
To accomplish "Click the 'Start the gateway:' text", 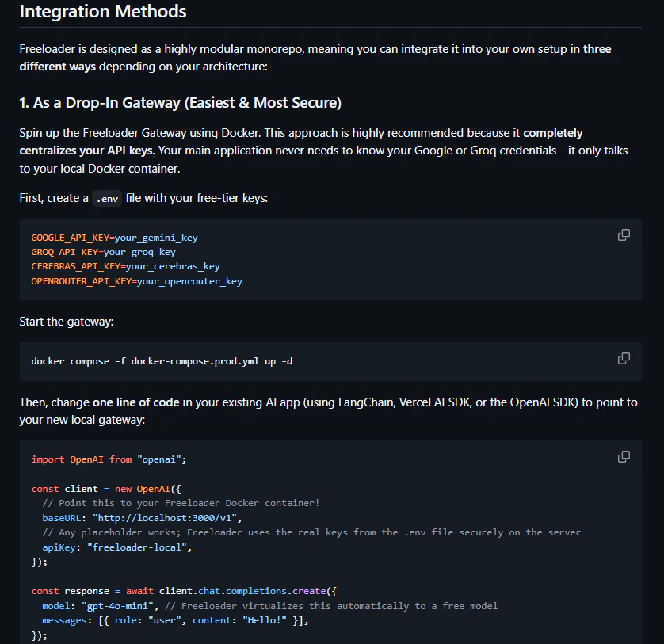I will point(67,322).
